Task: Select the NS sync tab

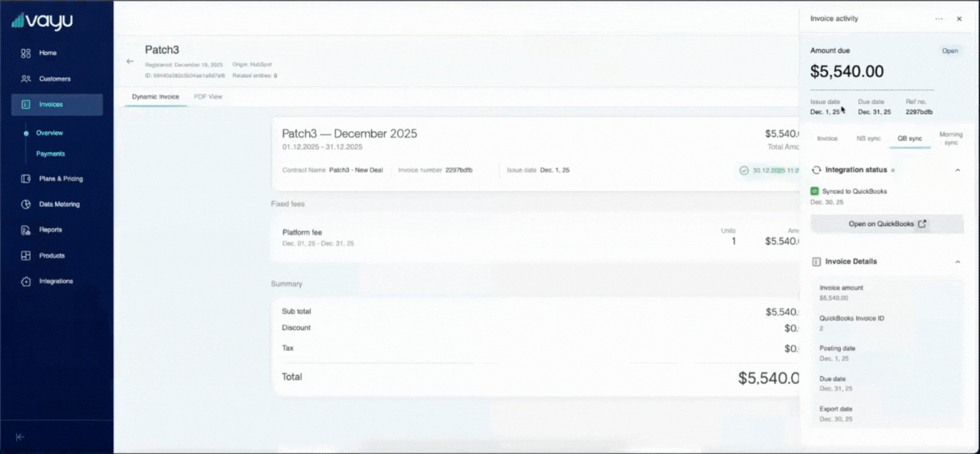Action: 868,138
